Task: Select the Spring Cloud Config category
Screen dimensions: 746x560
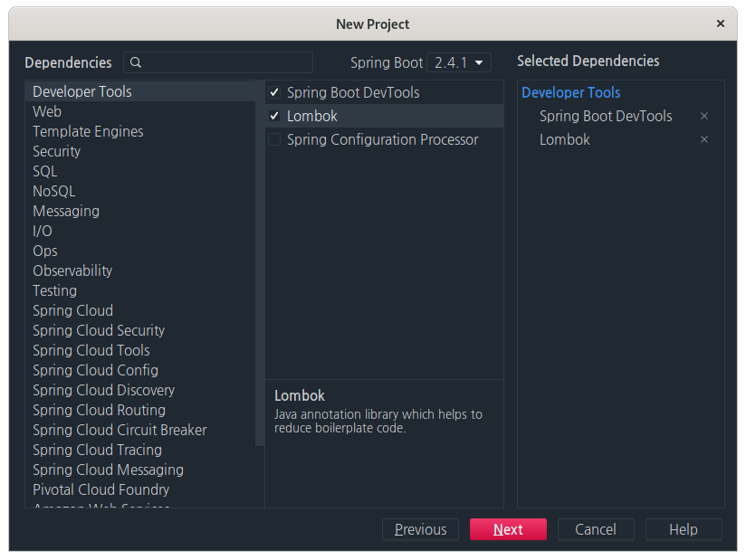Action: [x=140, y=370]
